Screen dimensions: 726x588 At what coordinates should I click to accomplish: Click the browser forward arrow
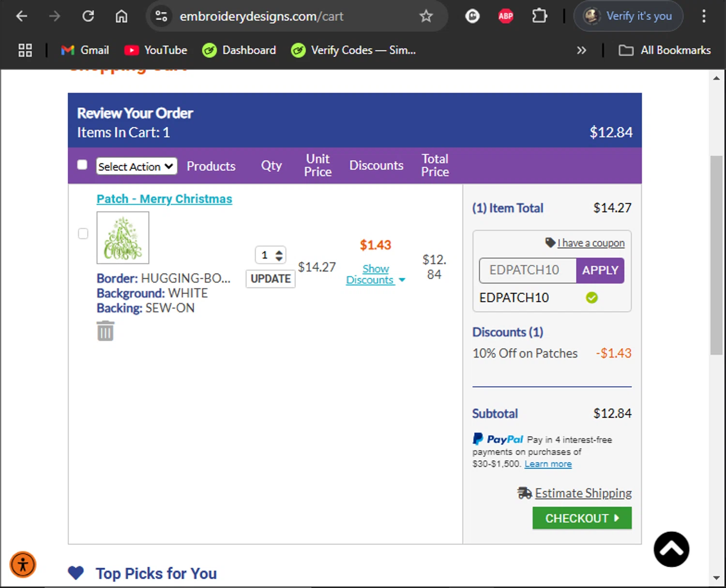(55, 16)
